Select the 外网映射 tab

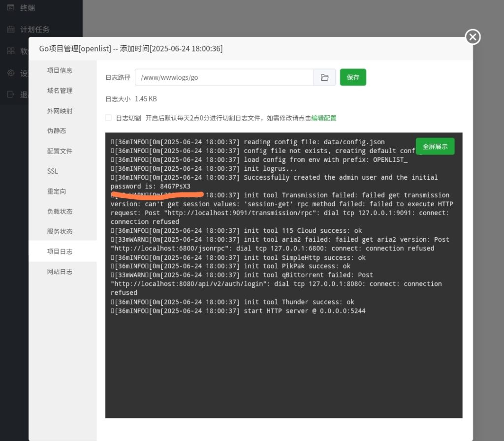point(59,111)
